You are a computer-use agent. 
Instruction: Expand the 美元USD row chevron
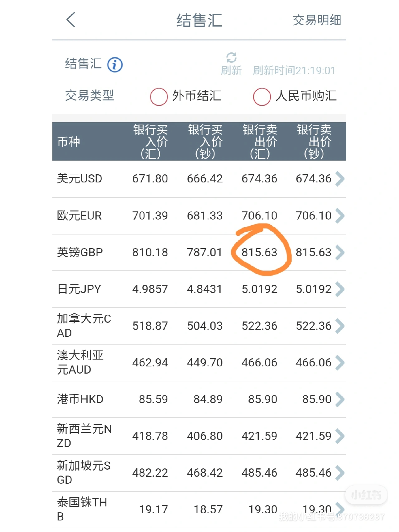340,179
